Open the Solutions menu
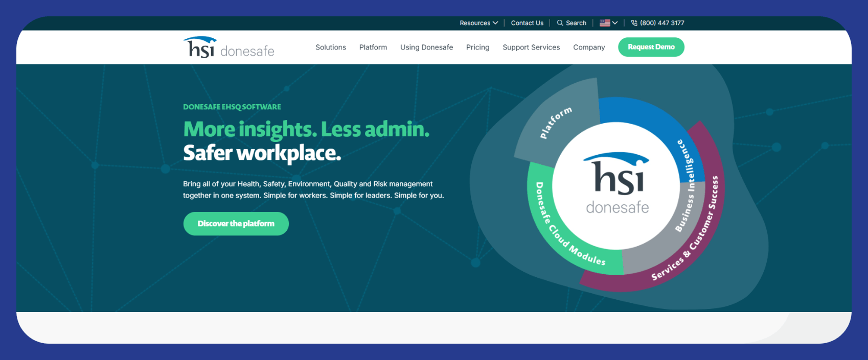This screenshot has height=360, width=868. pos(331,47)
